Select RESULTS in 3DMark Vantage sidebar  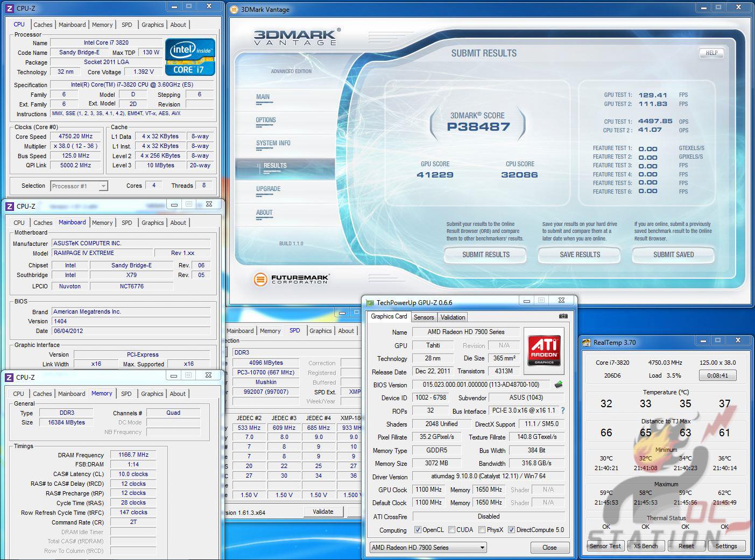pyautogui.click(x=285, y=169)
